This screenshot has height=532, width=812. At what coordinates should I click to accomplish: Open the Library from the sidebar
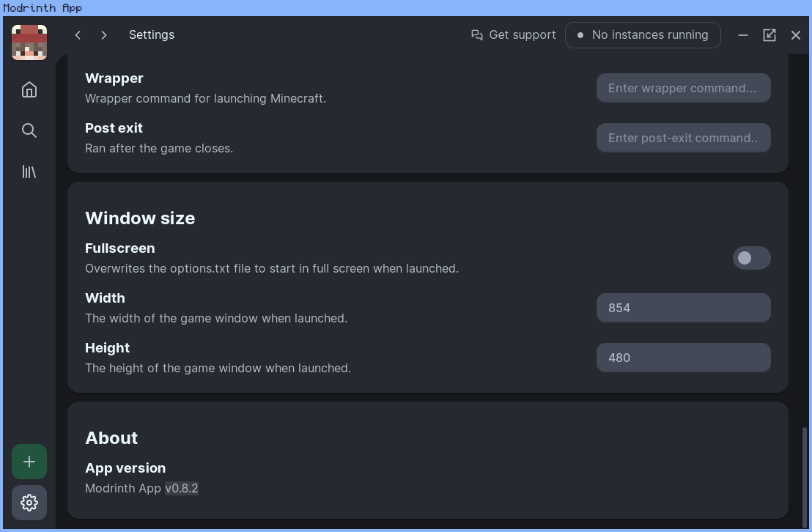(29, 171)
